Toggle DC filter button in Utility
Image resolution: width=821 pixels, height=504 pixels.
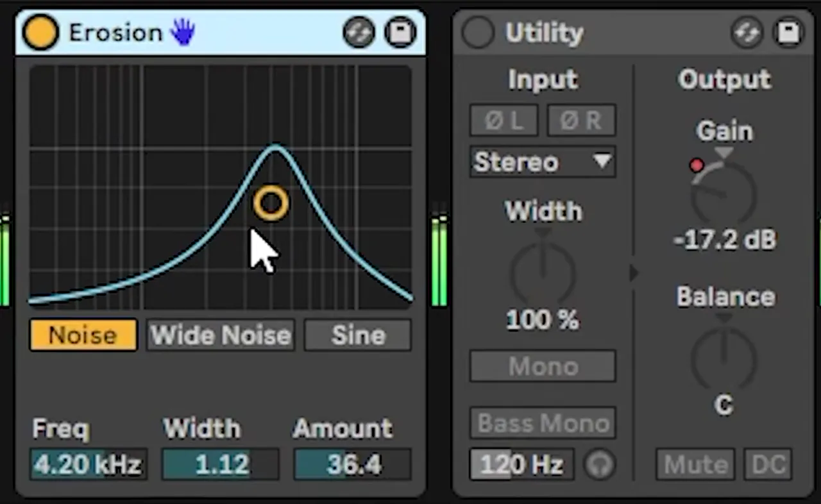point(768,464)
